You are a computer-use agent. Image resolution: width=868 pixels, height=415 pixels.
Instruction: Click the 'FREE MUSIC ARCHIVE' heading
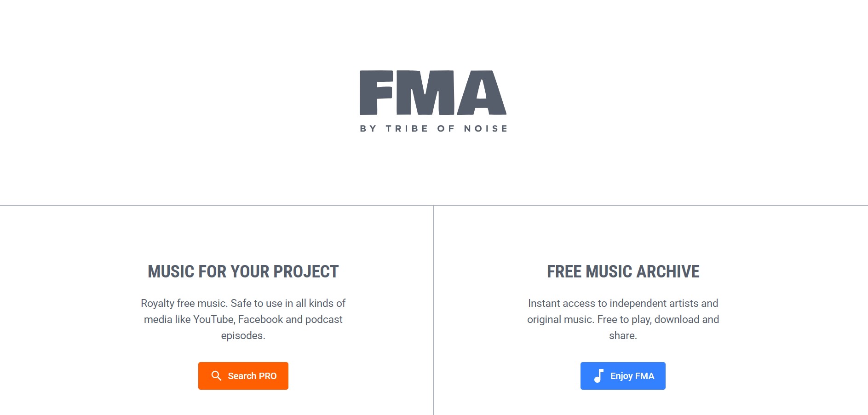622,271
